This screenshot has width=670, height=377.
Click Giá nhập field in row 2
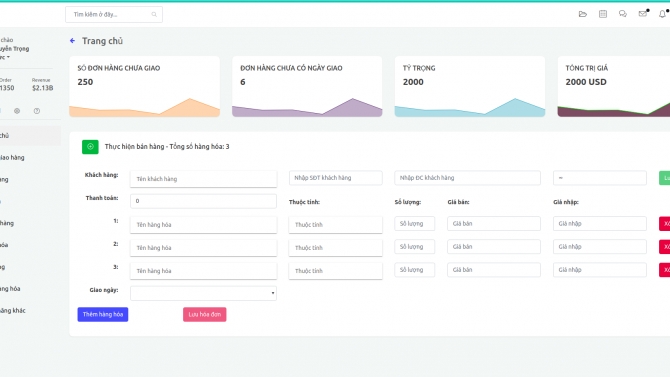599,247
